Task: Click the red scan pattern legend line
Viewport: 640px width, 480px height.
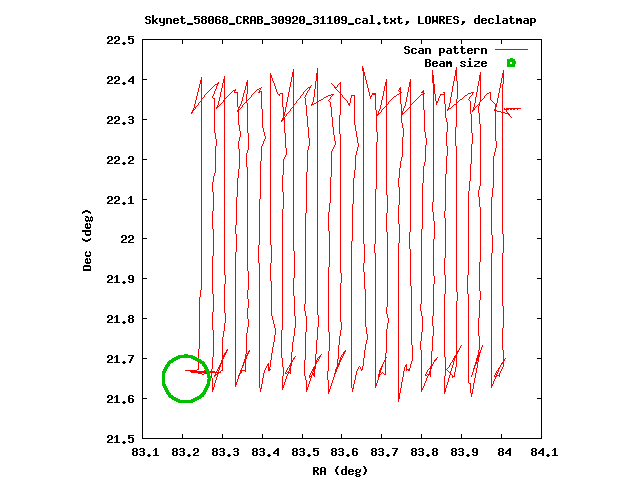Action: pos(511,49)
